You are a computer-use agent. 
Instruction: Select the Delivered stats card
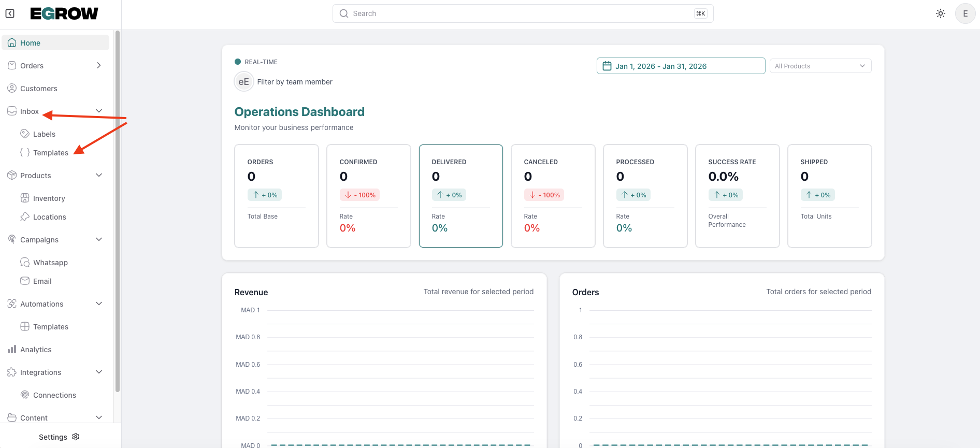point(460,196)
